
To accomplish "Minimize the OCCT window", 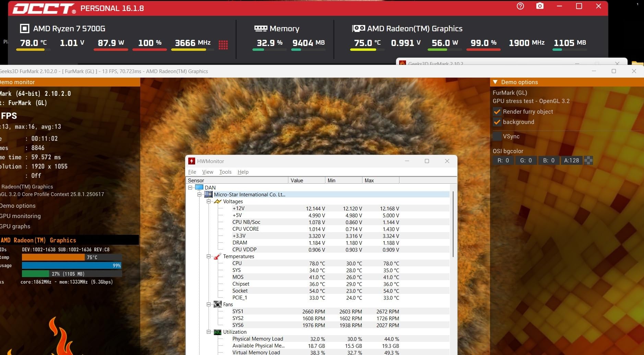I will [559, 6].
